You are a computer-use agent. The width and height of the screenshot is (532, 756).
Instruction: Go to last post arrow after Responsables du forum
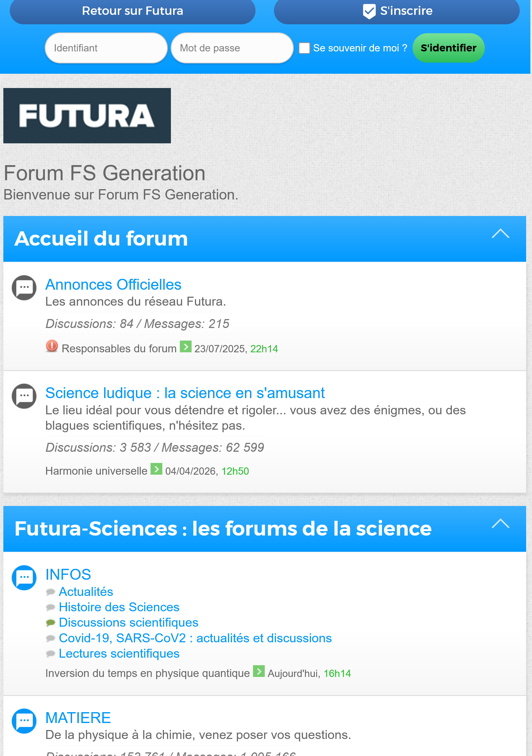(185, 346)
